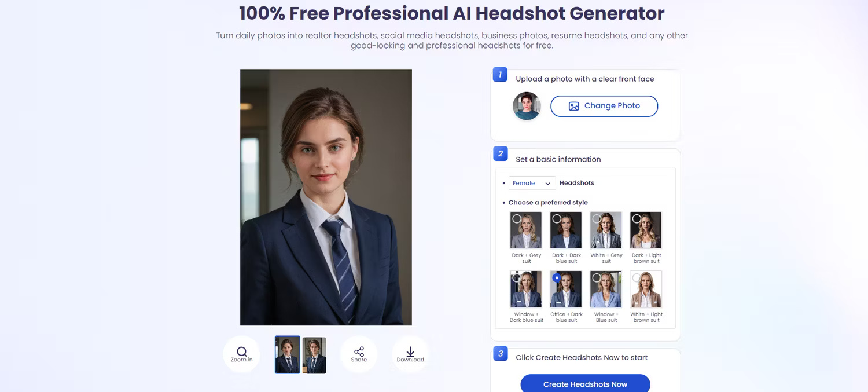Screen dimensions: 868x392
Task: Click the first headshot preview thumbnail
Action: point(287,354)
